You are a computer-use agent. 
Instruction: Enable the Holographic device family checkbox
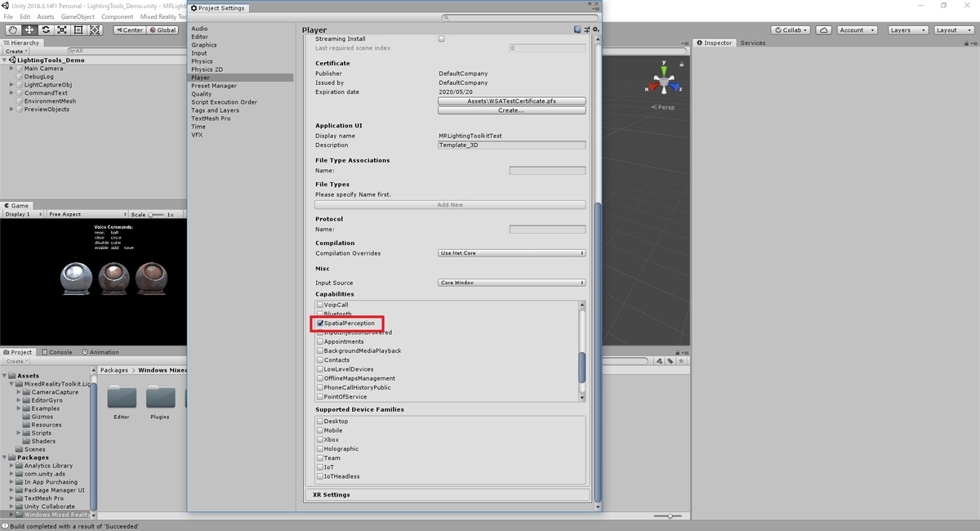320,448
